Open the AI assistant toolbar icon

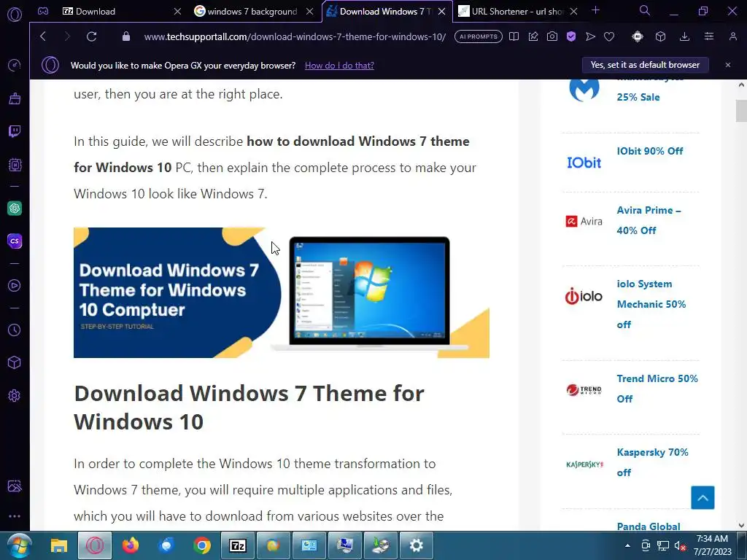point(638,36)
